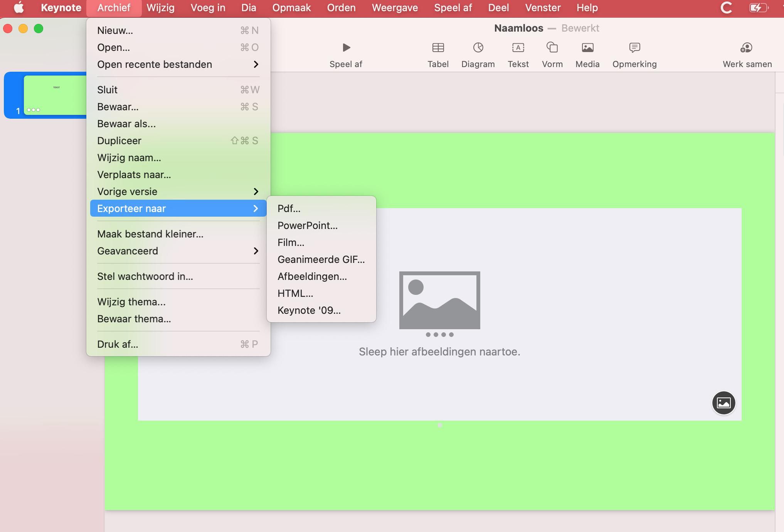Export to HTML…
Screen dimensions: 784x532
321,293
